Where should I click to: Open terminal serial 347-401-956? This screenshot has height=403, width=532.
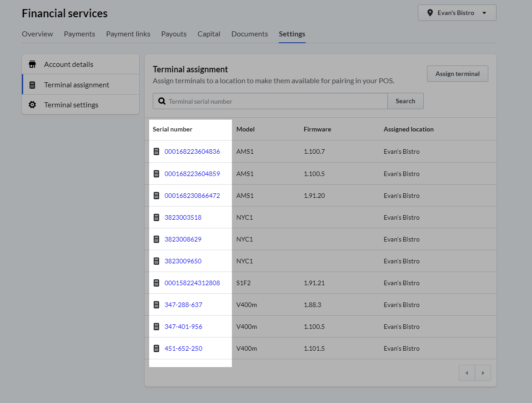(x=184, y=326)
